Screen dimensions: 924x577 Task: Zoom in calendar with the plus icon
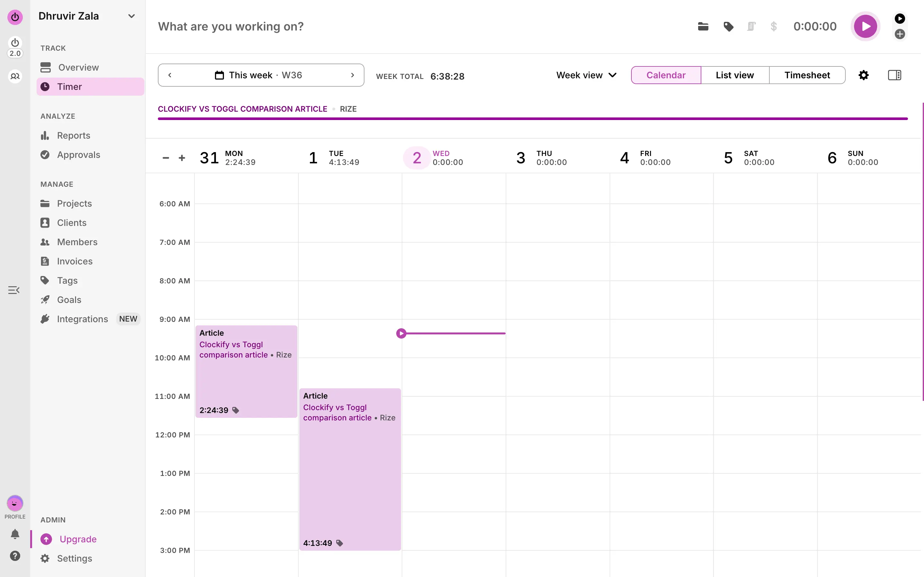182,158
